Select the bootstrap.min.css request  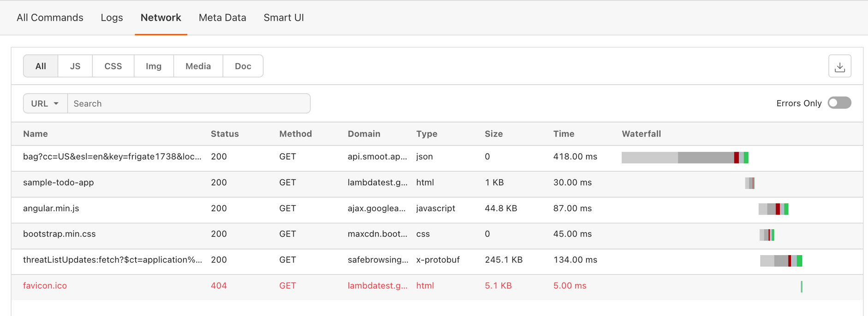click(x=59, y=234)
